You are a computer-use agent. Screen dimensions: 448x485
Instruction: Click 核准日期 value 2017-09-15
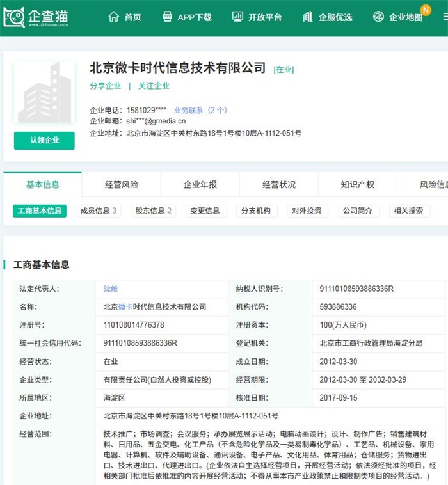[339, 398]
